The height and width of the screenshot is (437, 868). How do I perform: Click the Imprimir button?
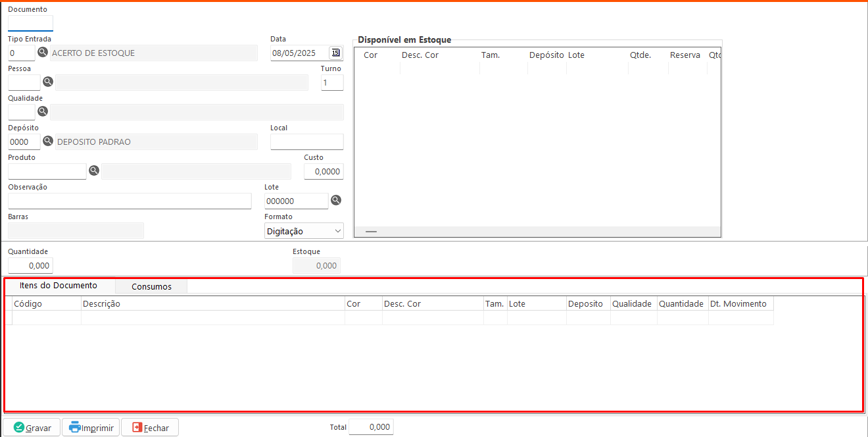(x=91, y=428)
